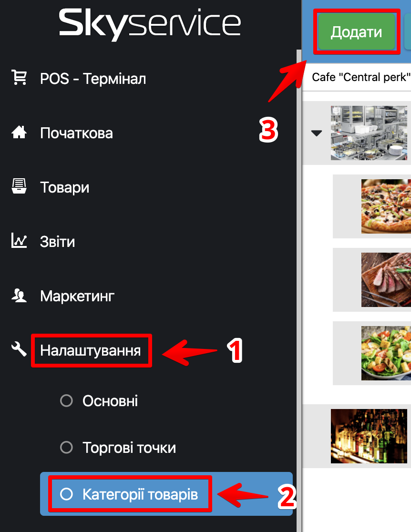Collapse the kitchen category arrow
Image resolution: width=411 pixels, height=532 pixels.
click(x=316, y=133)
